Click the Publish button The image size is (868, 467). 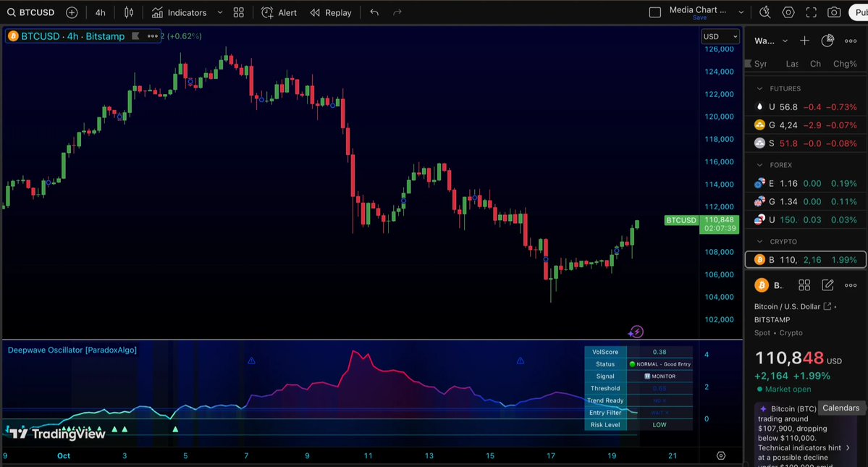(859, 12)
